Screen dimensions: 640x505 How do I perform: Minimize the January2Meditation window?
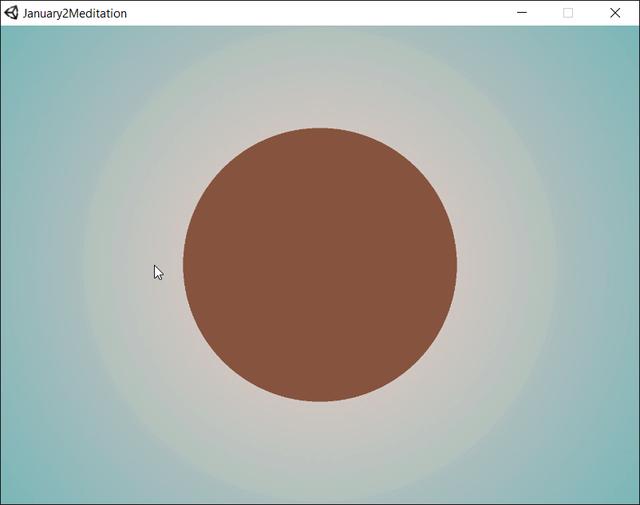(522, 13)
